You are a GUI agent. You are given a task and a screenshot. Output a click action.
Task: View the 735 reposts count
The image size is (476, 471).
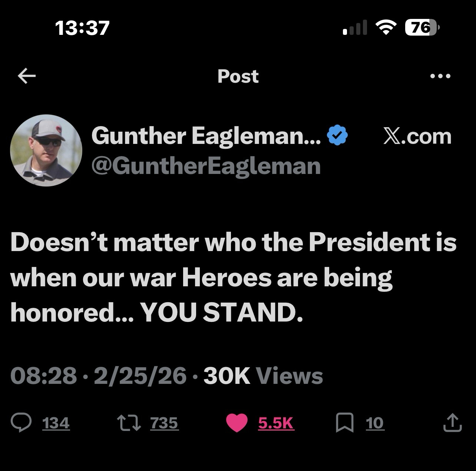pyautogui.click(x=164, y=423)
